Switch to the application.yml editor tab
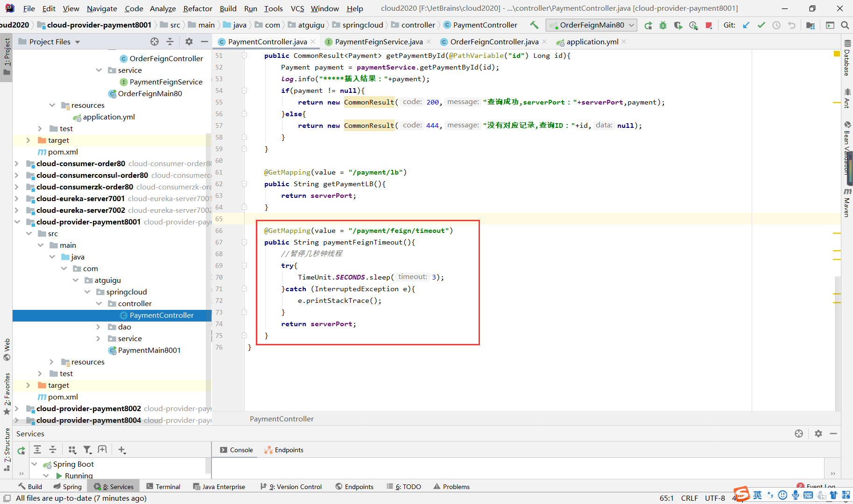 (x=592, y=42)
